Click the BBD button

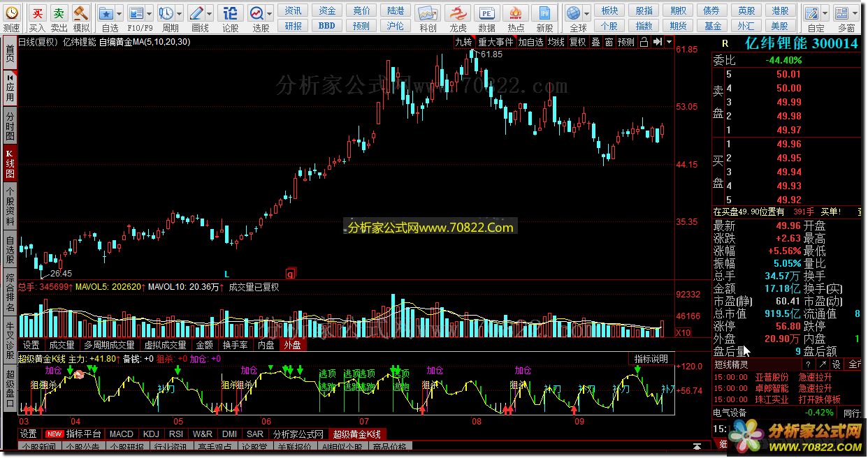[327, 26]
